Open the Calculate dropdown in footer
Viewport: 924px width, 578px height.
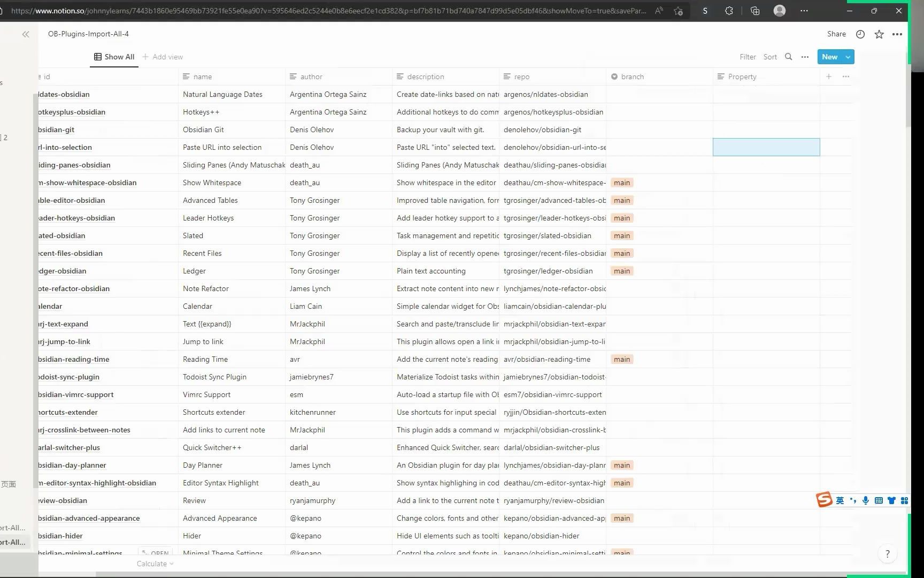pyautogui.click(x=155, y=564)
